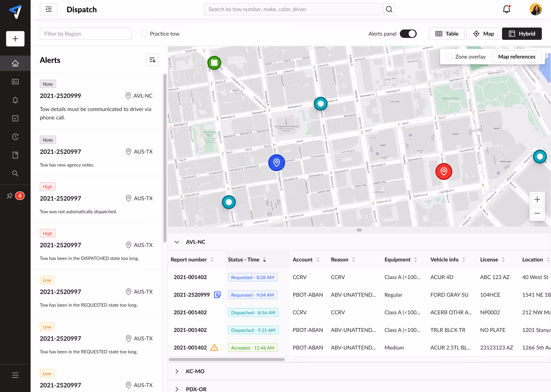Sort by Equipment column
The image size is (551, 392).
[x=416, y=260]
